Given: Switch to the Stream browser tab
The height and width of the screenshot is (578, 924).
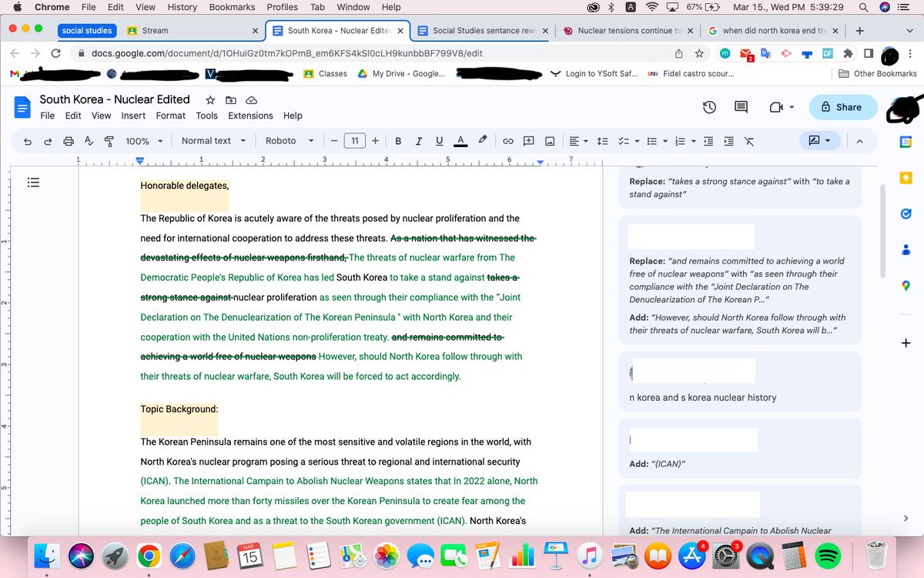Looking at the screenshot, I should 192,31.
